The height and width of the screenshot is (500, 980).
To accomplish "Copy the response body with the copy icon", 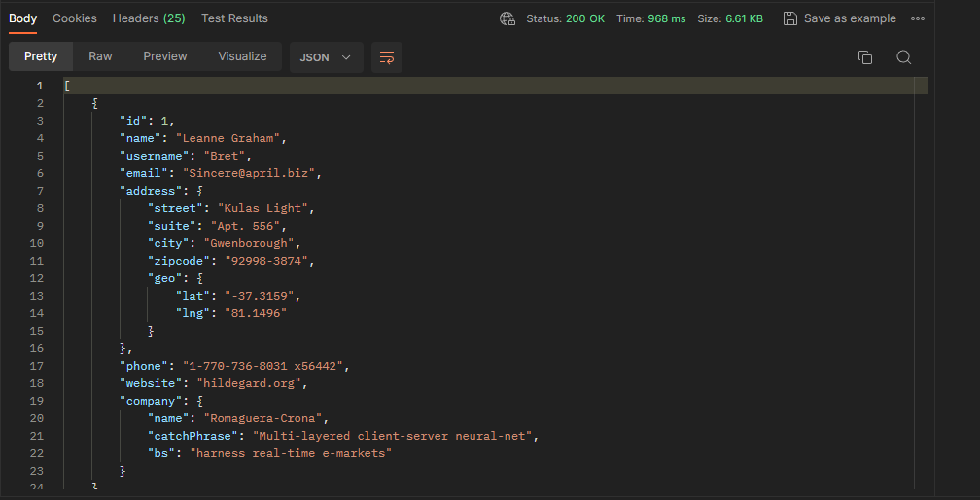I will pyautogui.click(x=865, y=57).
